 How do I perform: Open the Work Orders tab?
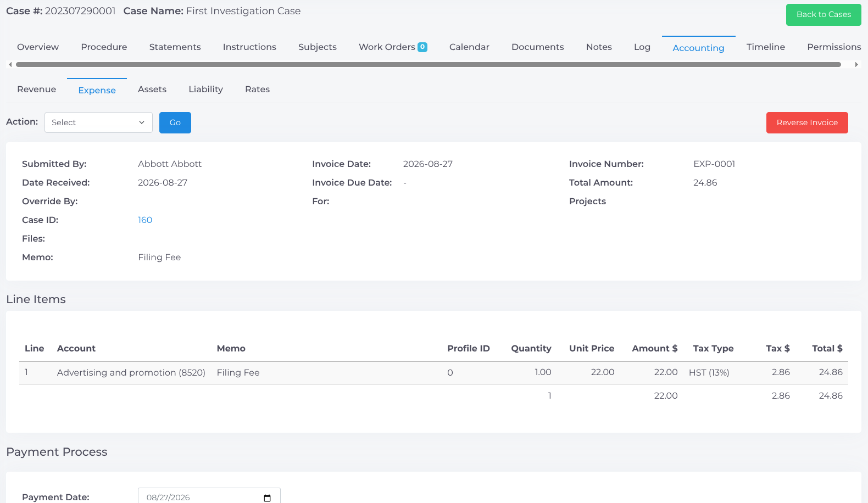click(x=393, y=47)
